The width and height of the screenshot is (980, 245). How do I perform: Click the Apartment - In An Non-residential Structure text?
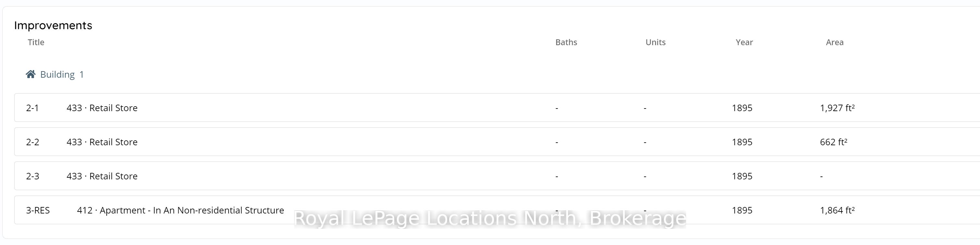pyautogui.click(x=192, y=210)
